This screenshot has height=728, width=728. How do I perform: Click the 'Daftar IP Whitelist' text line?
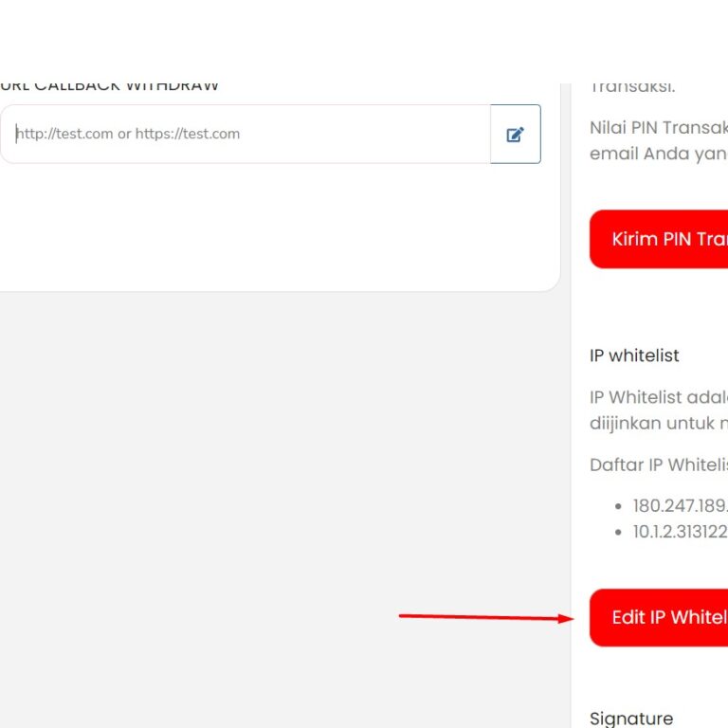(x=658, y=464)
